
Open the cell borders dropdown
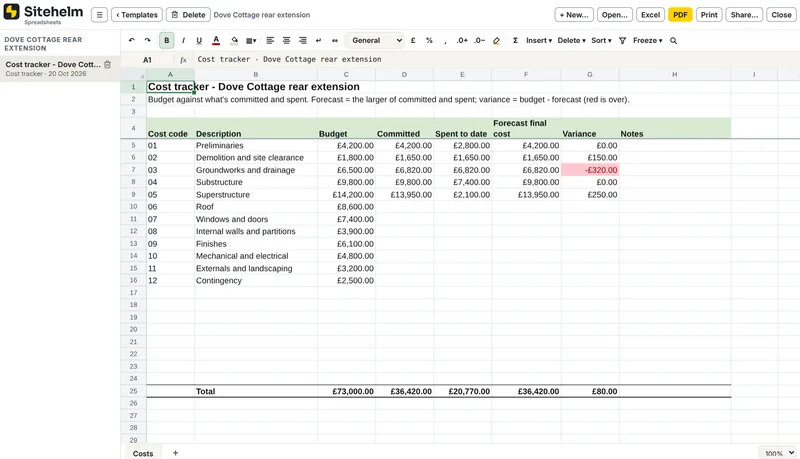251,40
